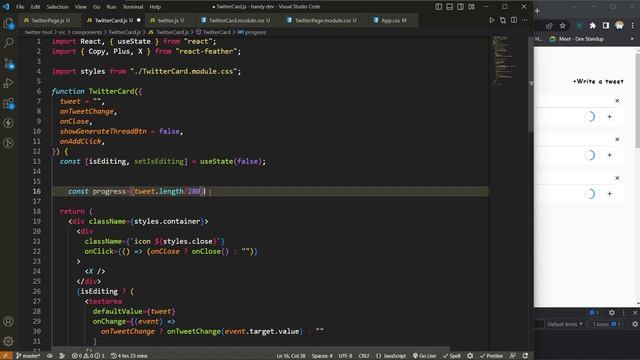Start Go Live server
The image size is (640, 360).
[x=424, y=356]
